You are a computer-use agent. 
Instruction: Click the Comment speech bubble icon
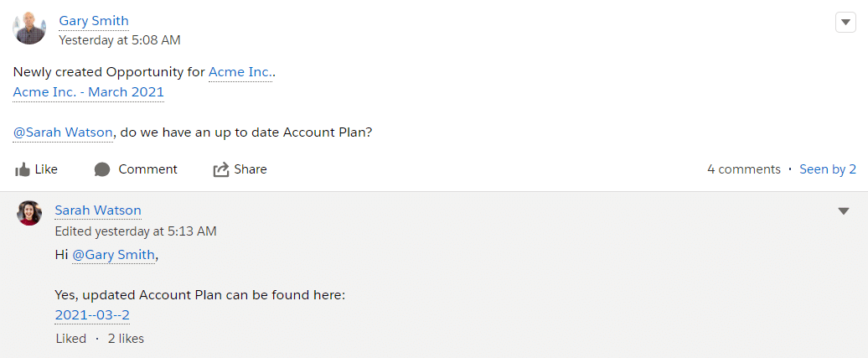(102, 169)
